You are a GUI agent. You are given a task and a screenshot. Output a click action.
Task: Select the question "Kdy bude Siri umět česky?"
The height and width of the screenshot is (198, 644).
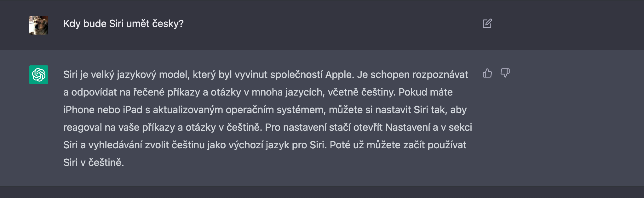[124, 23]
